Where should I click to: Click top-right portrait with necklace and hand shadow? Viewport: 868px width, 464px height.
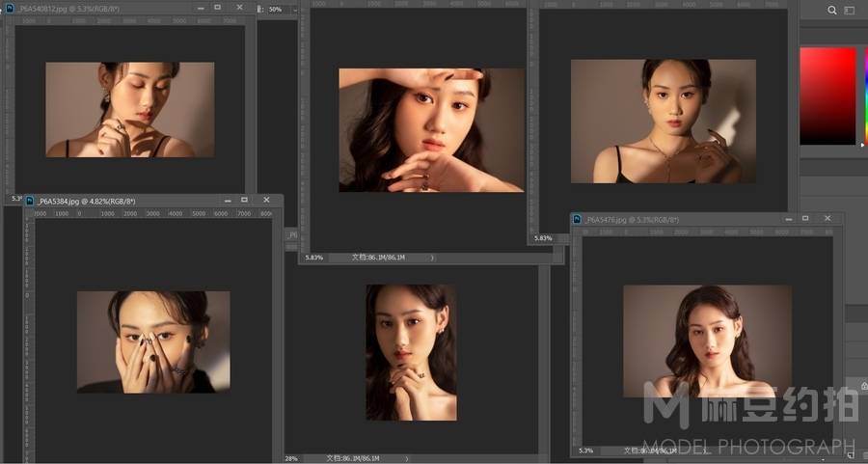pyautogui.click(x=664, y=122)
